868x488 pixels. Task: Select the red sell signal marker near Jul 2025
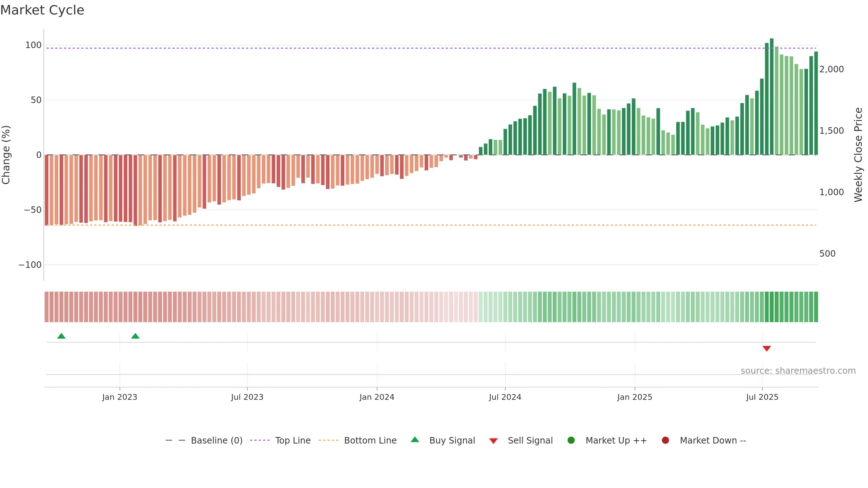click(x=767, y=348)
